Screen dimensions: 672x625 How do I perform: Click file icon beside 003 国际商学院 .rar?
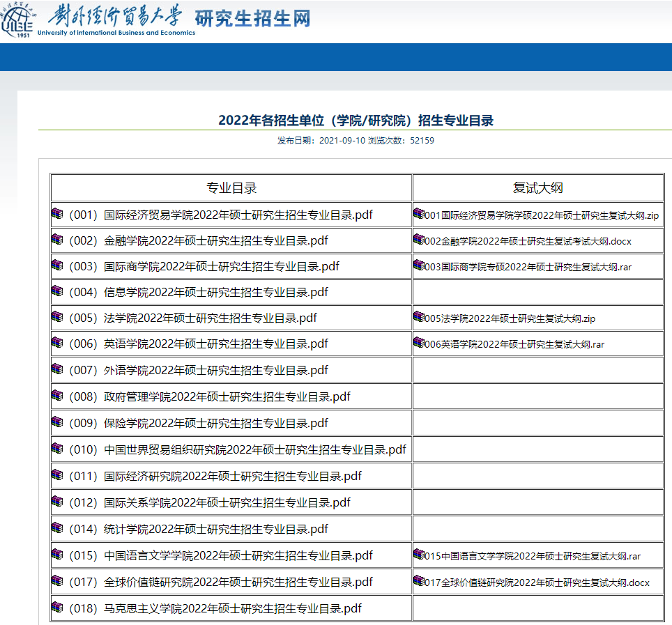419,265
